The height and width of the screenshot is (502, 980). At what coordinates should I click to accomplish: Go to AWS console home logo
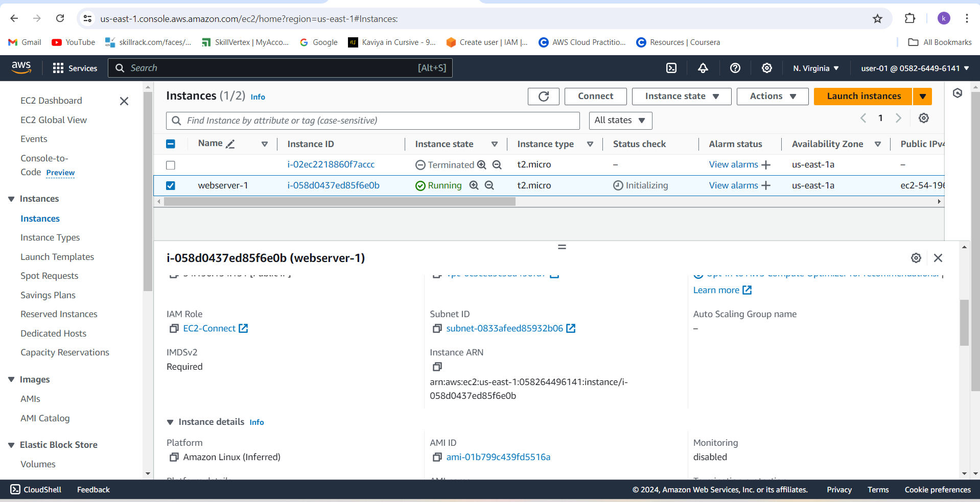click(x=21, y=67)
